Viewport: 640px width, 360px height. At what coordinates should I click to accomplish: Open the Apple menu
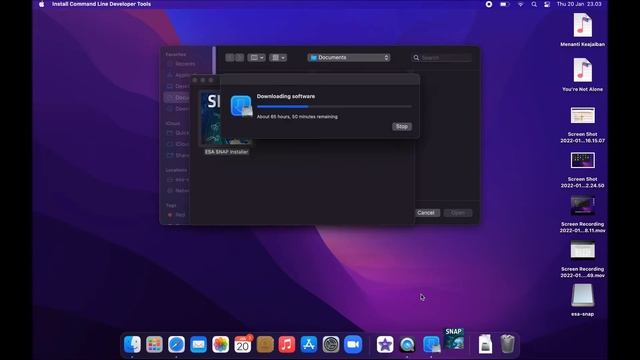[x=41, y=4]
